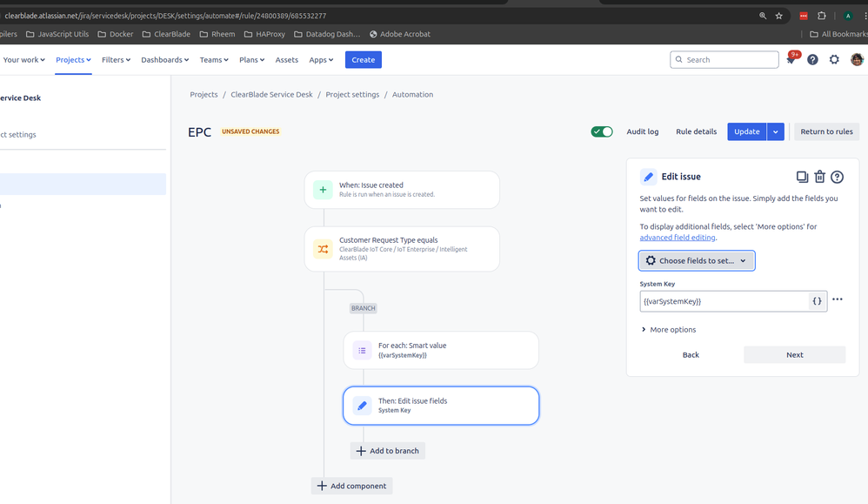Open the System Key field three-dot menu

click(x=838, y=299)
